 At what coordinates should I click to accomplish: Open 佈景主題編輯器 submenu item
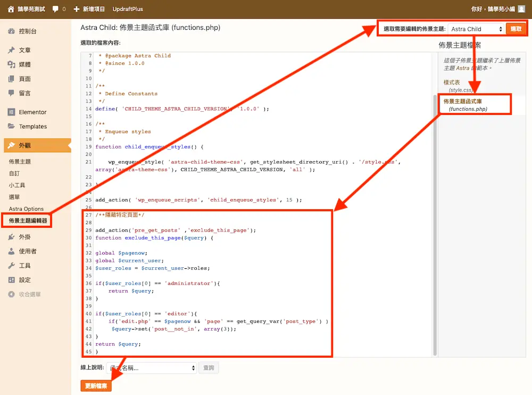pos(28,221)
